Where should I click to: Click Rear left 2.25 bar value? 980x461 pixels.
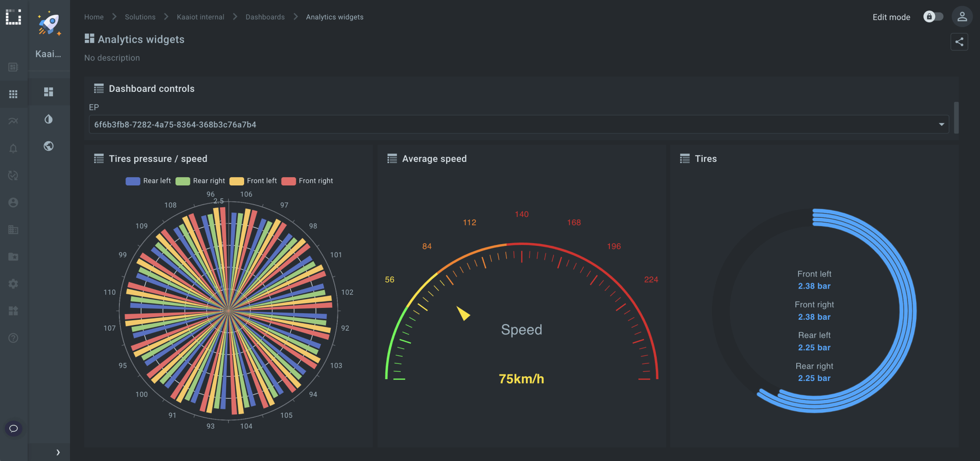[814, 347]
